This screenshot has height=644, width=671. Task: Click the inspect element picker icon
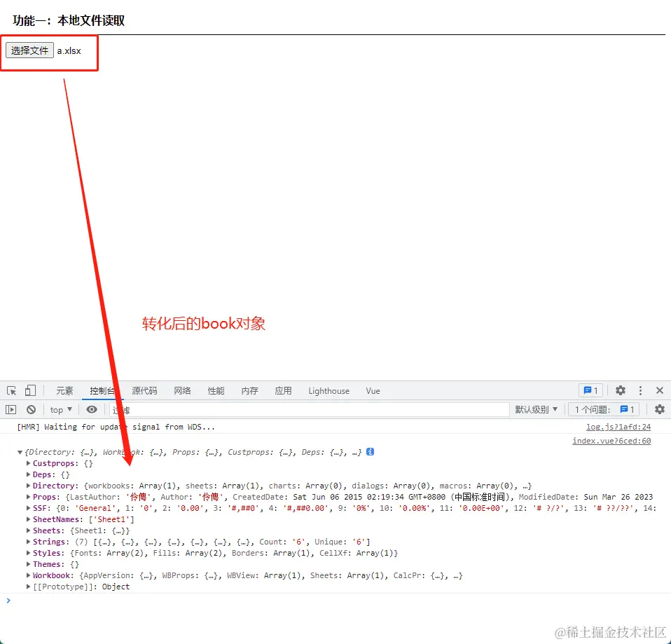[x=11, y=390]
